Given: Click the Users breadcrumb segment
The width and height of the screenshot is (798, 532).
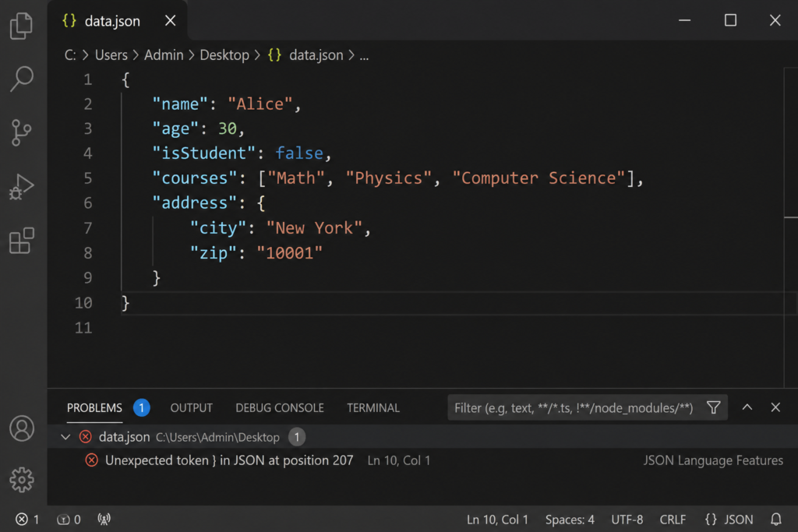Looking at the screenshot, I should click(111, 55).
